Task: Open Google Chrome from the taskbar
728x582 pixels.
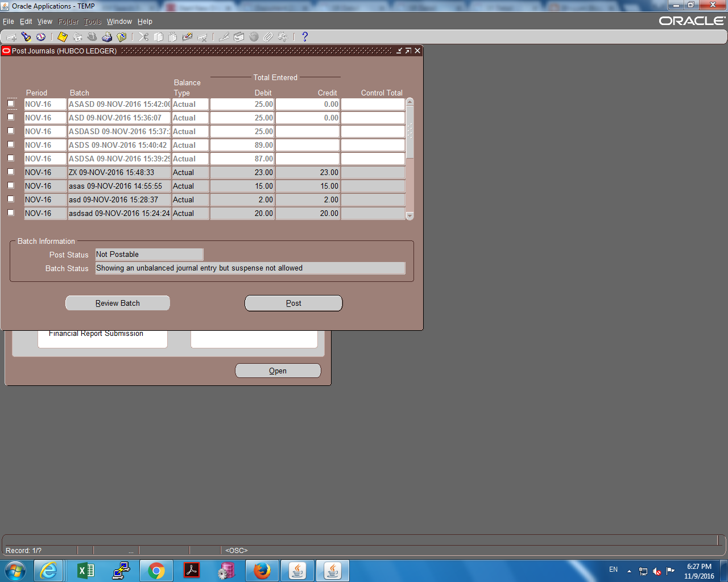Action: (157, 570)
